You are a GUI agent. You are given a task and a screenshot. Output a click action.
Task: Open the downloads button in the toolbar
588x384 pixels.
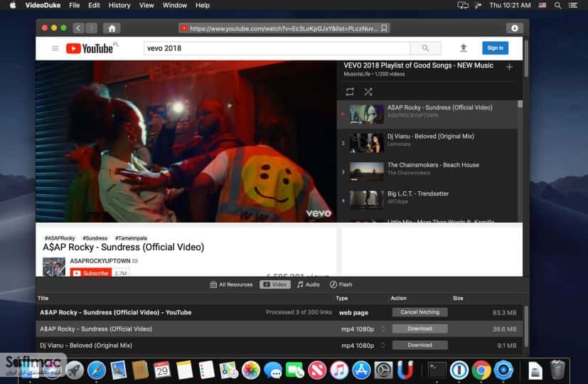pyautogui.click(x=515, y=28)
